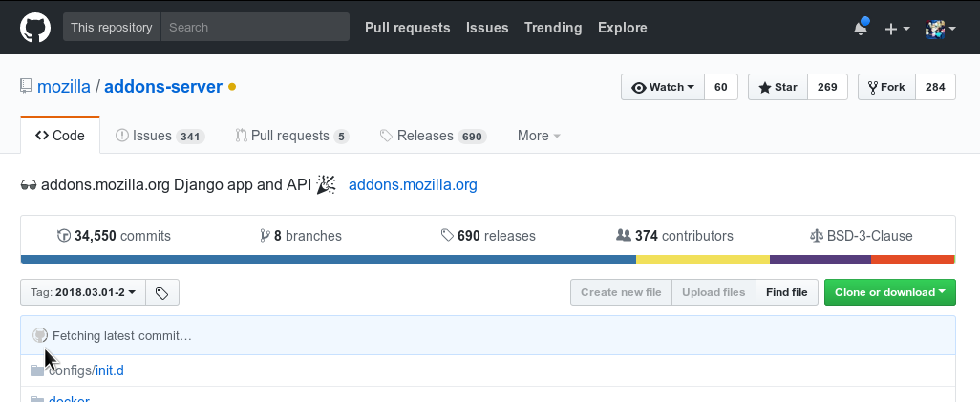View the 269 stargazers count

(x=827, y=87)
